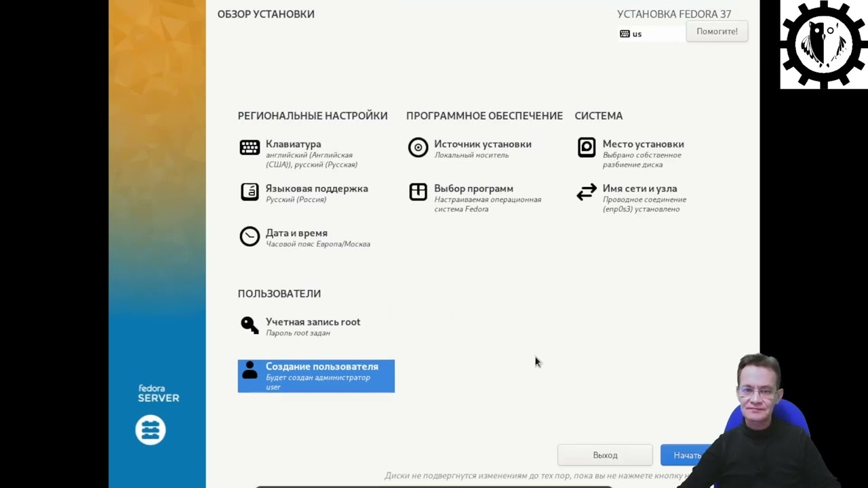The height and width of the screenshot is (488, 868).
Task: Click the blue Начать установку button
Action: 686,455
